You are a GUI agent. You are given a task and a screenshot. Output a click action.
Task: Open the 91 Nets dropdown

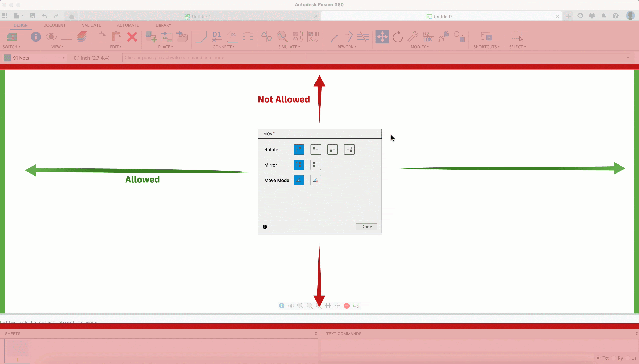(34, 58)
